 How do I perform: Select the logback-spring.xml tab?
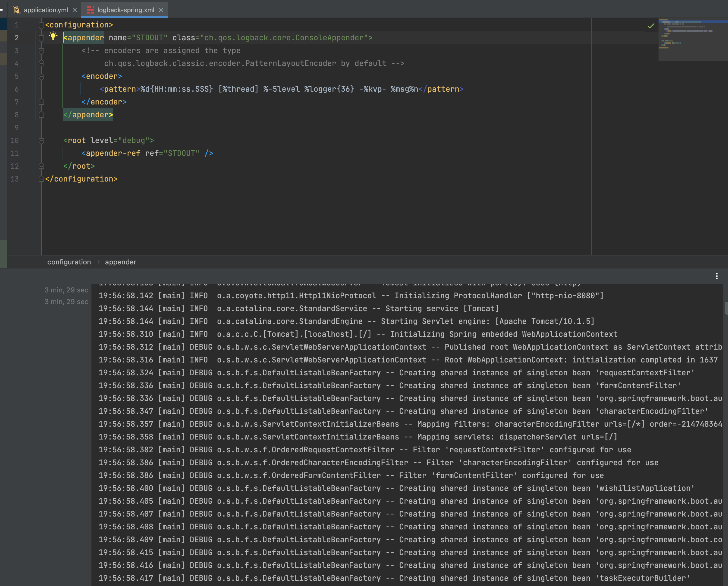[126, 10]
